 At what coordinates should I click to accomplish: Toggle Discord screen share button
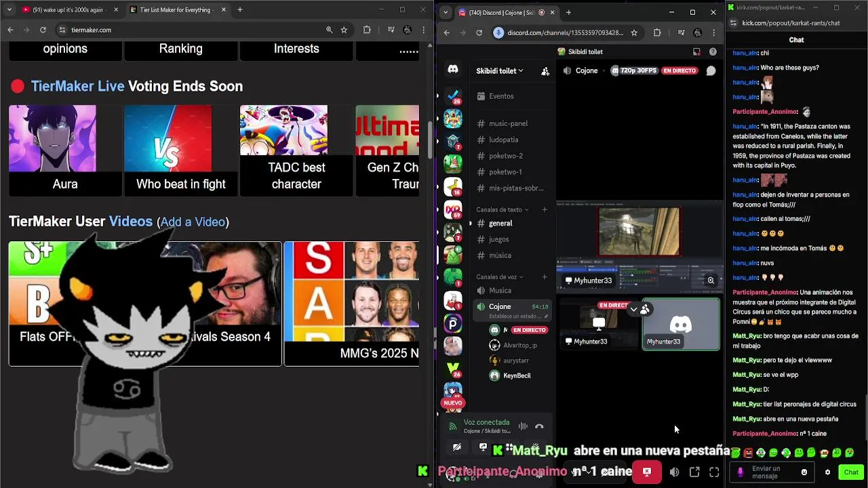(x=483, y=447)
